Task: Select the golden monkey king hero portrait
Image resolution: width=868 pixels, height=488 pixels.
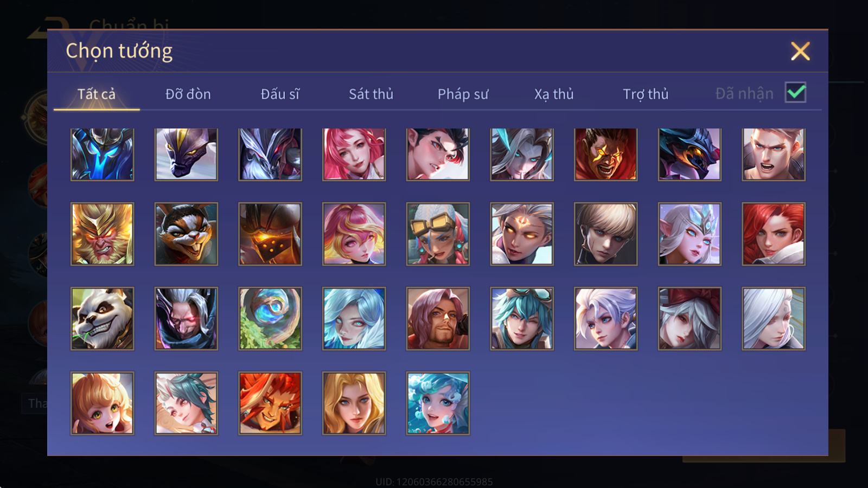Action: [x=102, y=234]
